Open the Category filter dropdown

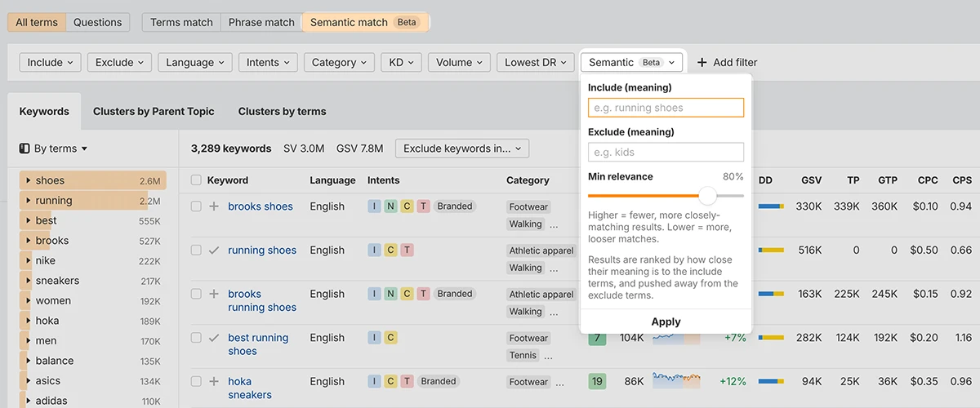pos(339,62)
